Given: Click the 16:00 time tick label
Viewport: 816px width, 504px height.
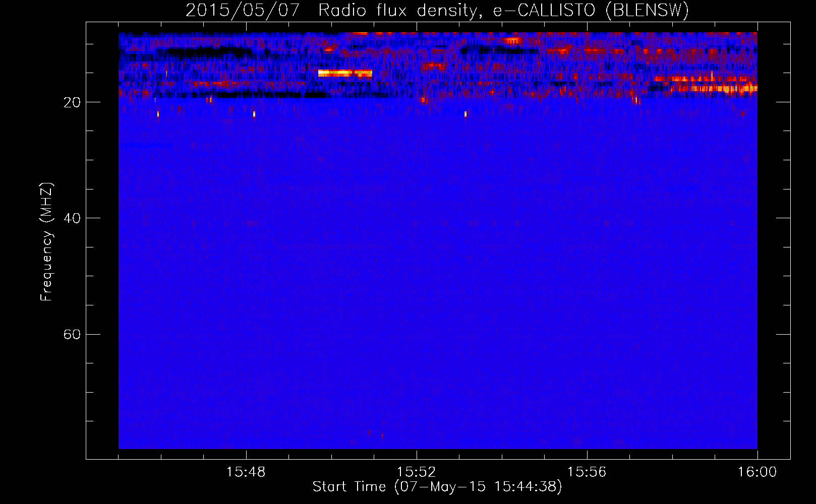Looking at the screenshot, I should 757,472.
